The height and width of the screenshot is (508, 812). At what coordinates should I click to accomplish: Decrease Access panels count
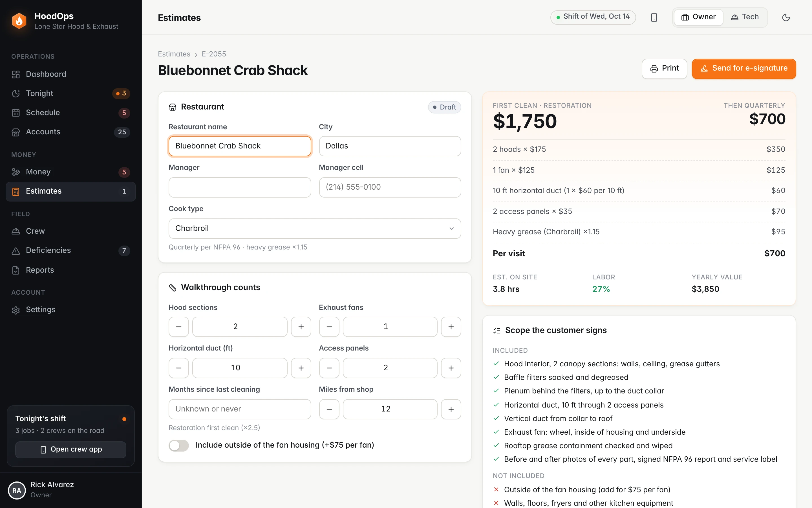coord(329,368)
